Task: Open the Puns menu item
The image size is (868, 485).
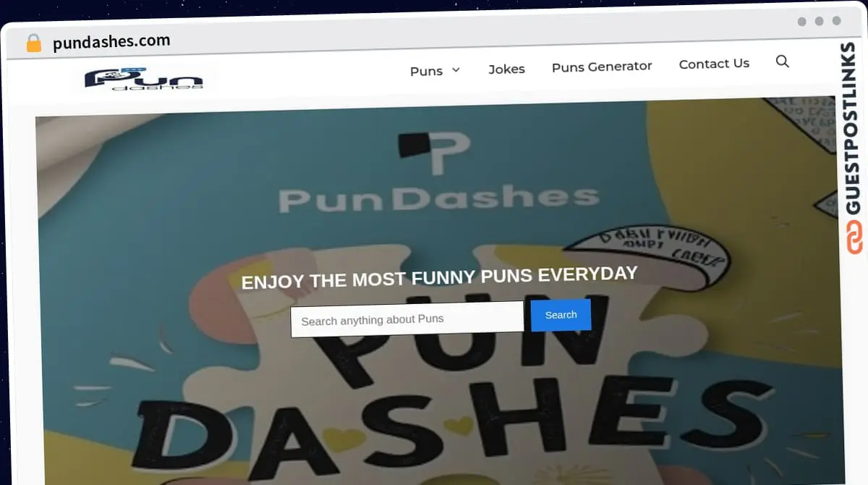Action: tap(426, 71)
